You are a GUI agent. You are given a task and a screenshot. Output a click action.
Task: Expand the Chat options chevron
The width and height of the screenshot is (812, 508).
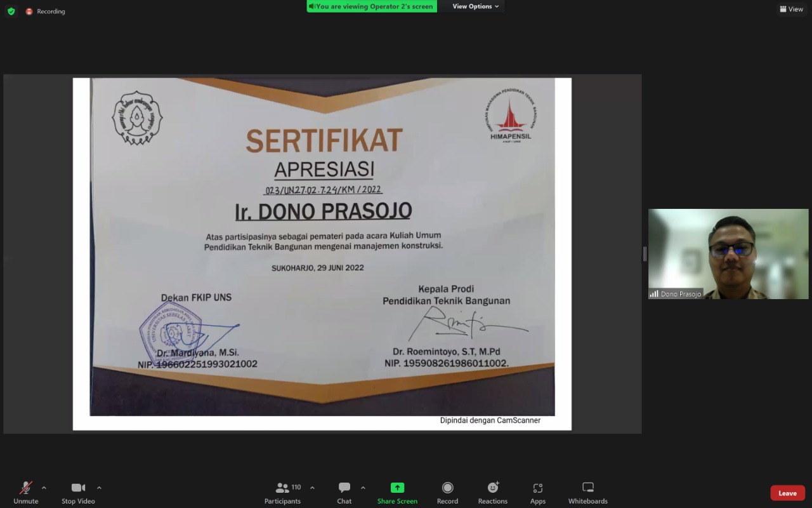click(363, 488)
